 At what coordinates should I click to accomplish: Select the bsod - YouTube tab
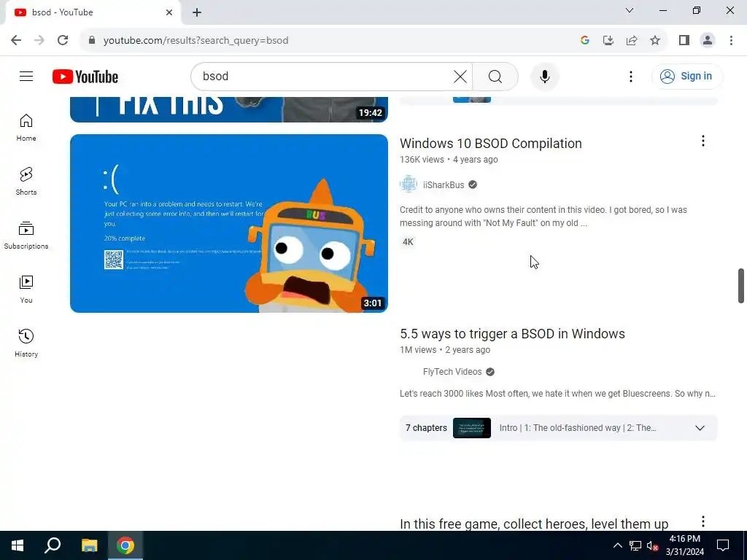(93, 12)
